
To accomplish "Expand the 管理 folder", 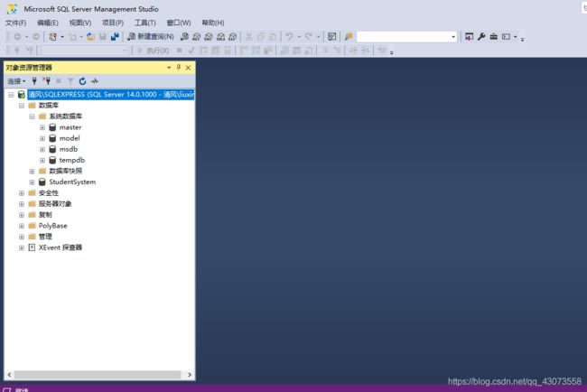I will [x=22, y=237].
